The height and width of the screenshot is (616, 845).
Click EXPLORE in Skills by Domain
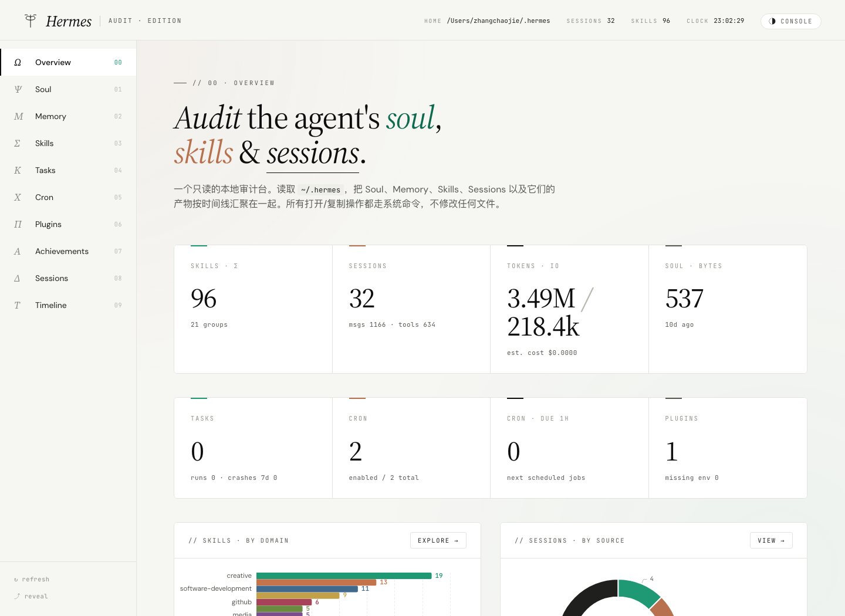click(x=438, y=540)
